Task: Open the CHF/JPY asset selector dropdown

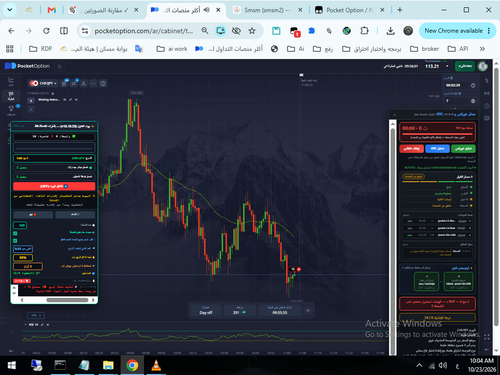Action: click(43, 83)
